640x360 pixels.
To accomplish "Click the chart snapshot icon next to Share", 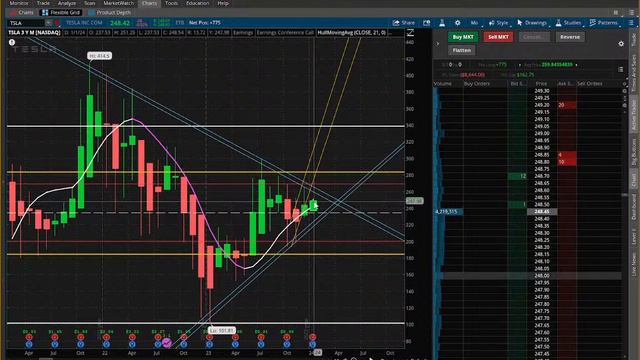I will coord(427,23).
